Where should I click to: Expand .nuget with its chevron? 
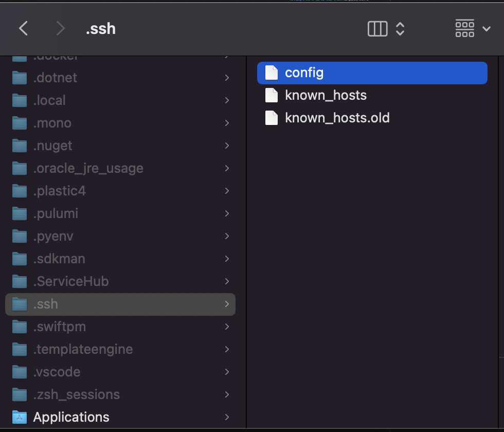[x=227, y=146]
